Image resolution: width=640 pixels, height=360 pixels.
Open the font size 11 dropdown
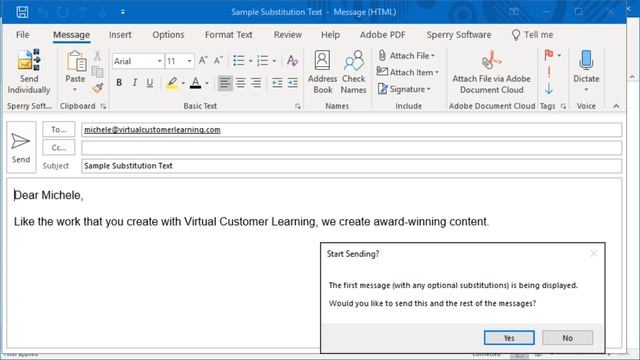pyautogui.click(x=189, y=61)
